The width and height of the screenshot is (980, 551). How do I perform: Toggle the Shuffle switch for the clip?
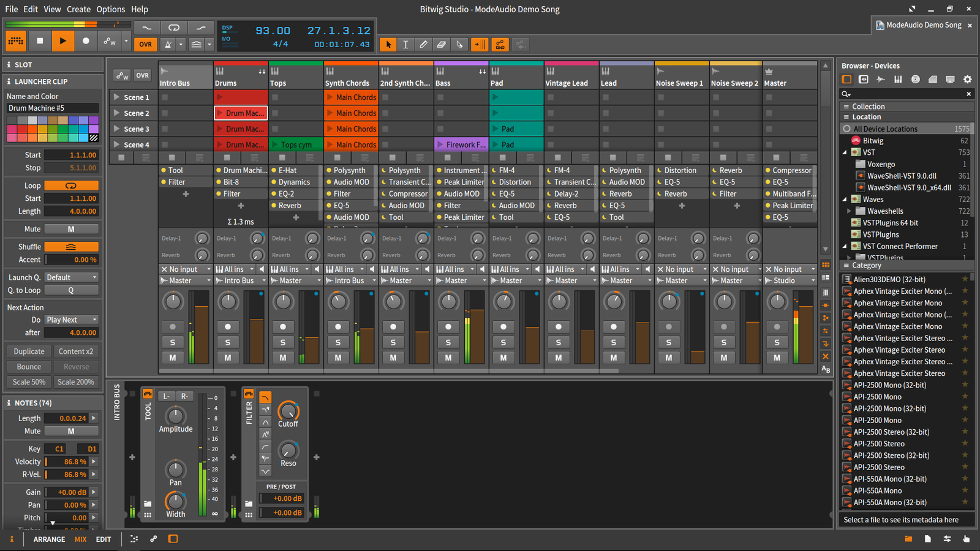[x=71, y=247]
